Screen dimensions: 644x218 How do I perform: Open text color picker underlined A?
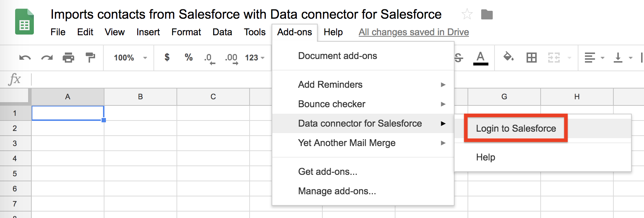pos(480,58)
